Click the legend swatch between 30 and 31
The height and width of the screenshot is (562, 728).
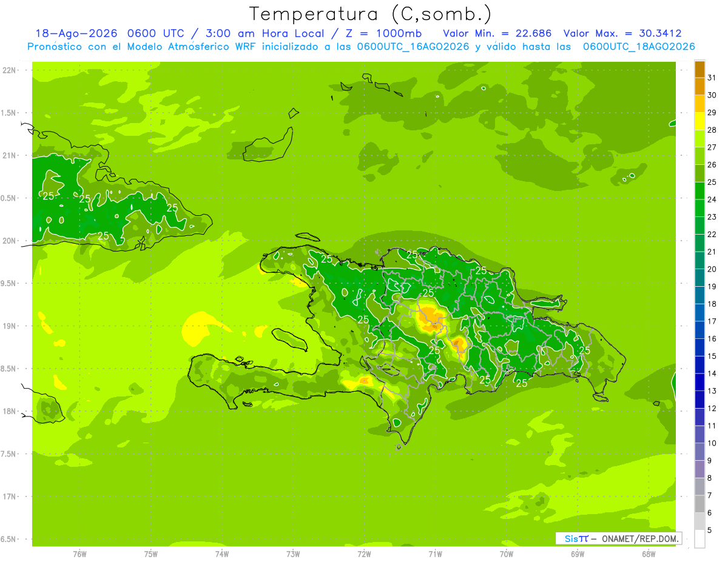(x=699, y=87)
